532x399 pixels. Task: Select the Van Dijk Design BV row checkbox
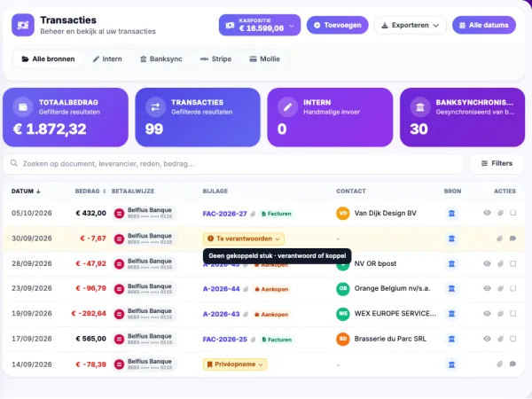[513, 213]
